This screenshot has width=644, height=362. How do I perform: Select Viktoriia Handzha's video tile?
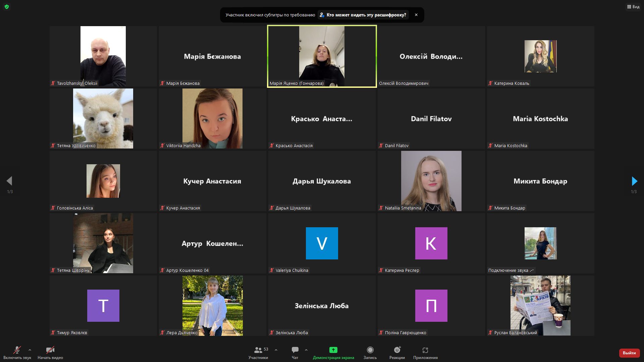(212, 119)
